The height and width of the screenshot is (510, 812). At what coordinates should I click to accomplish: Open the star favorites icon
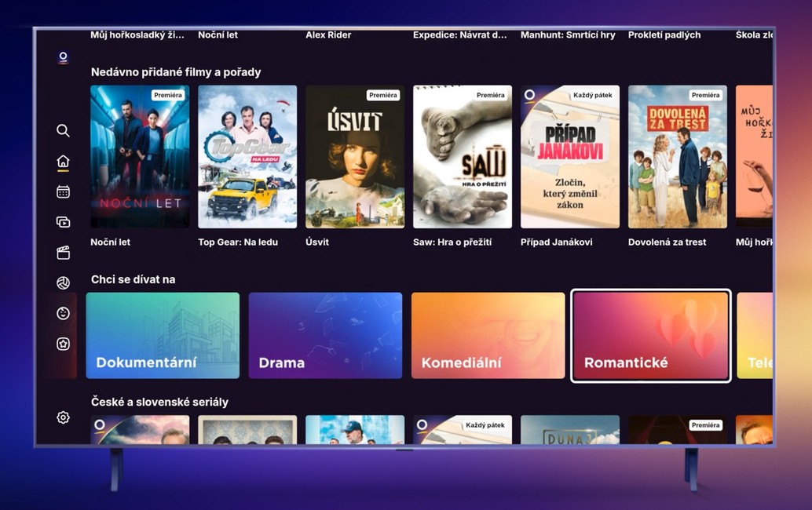[x=63, y=344]
